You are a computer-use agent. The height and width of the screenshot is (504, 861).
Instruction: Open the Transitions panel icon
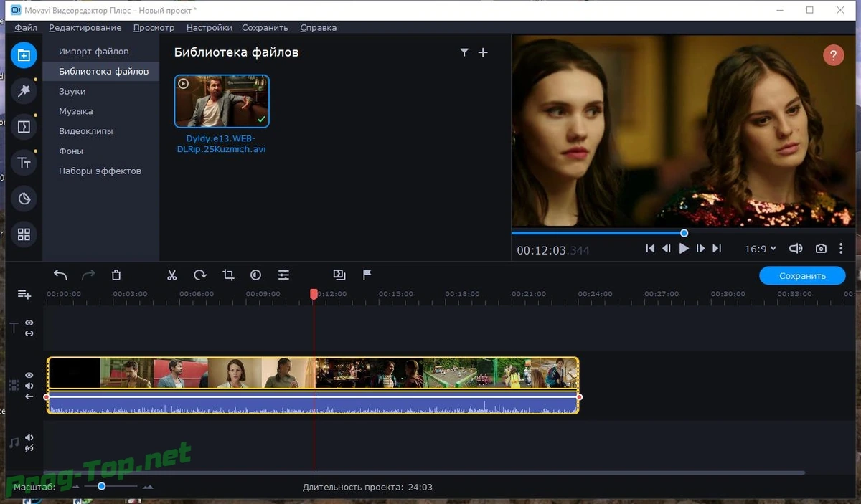point(24,127)
